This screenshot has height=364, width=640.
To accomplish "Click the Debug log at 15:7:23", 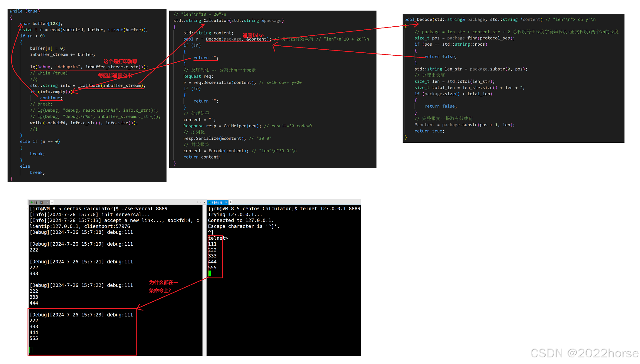I will [x=81, y=315].
